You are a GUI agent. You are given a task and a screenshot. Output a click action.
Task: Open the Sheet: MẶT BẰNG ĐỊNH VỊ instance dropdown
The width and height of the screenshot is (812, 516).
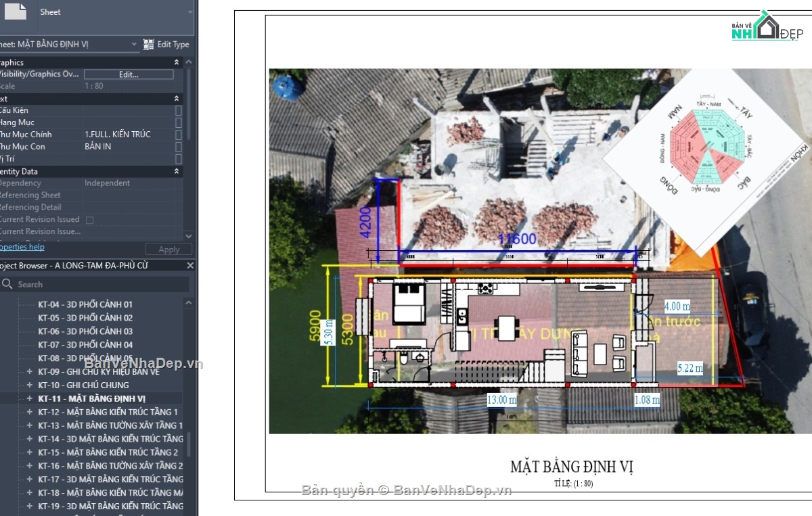coord(135,45)
